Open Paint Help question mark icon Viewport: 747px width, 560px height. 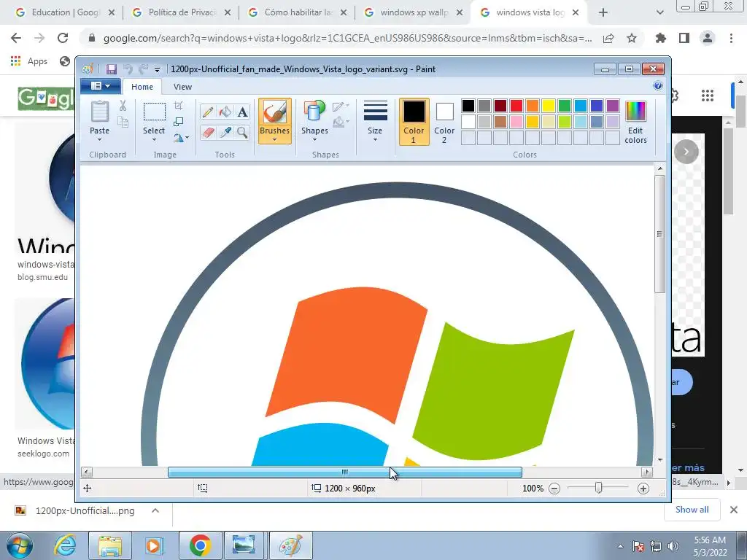coord(658,86)
